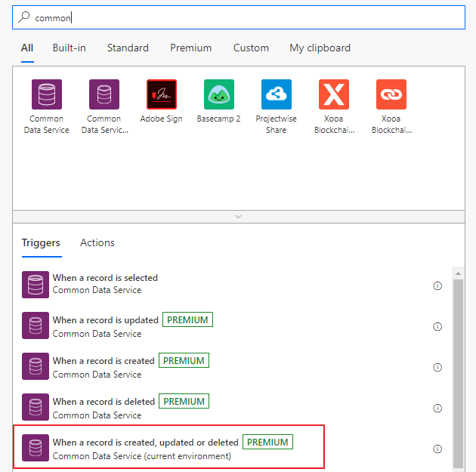The height and width of the screenshot is (472, 476).
Task: Collapse the connectors list using the chevron
Action: point(238,216)
